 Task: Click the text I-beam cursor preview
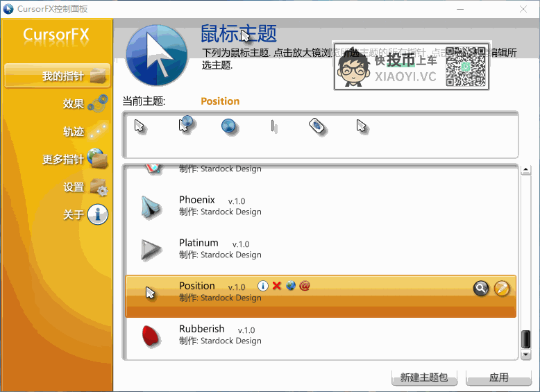click(273, 126)
